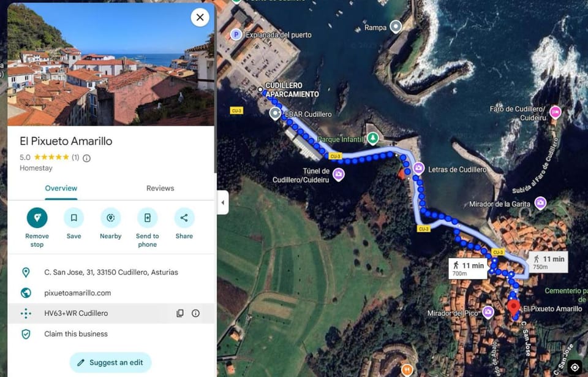The image size is (588, 377).
Task: Show rating info next to reviews count
Action: 86,158
